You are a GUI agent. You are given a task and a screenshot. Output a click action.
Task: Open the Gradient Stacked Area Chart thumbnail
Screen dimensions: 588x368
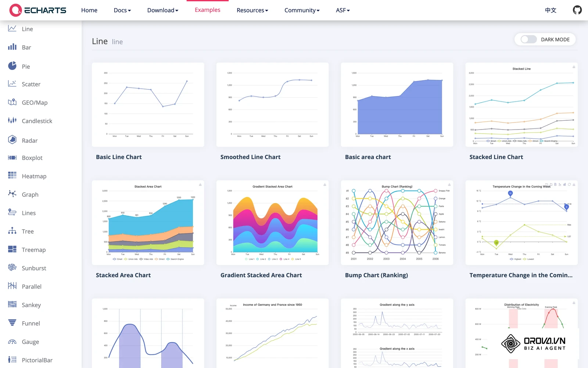(x=273, y=223)
